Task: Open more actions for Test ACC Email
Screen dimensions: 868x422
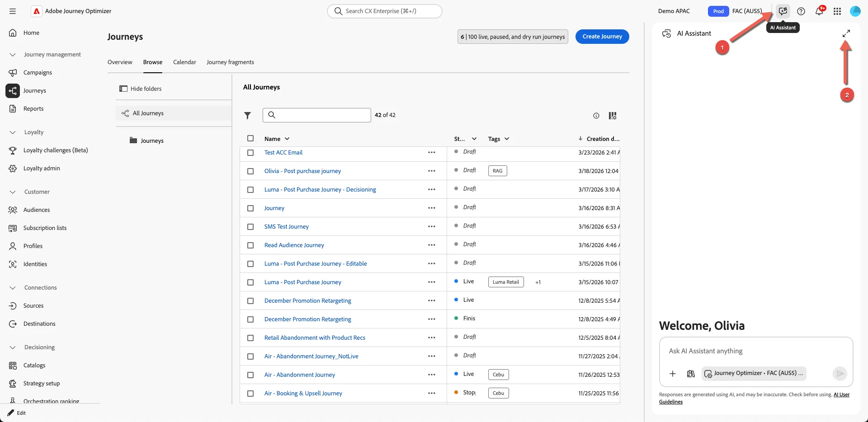Action: click(x=432, y=153)
